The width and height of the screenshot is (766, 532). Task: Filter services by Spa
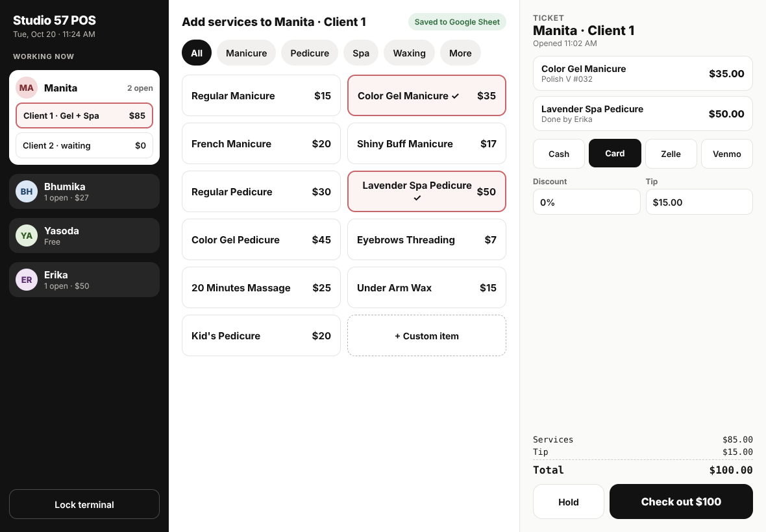[x=361, y=53]
